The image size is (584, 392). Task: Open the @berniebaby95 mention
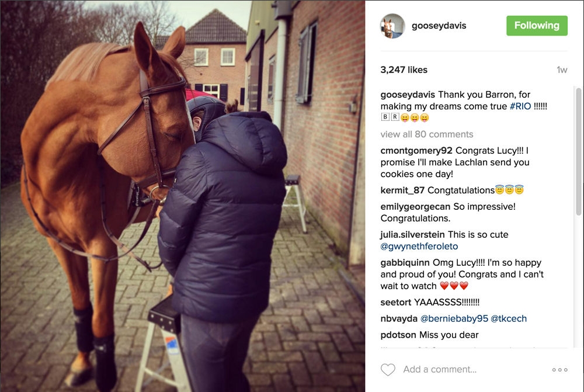pyautogui.click(x=454, y=318)
